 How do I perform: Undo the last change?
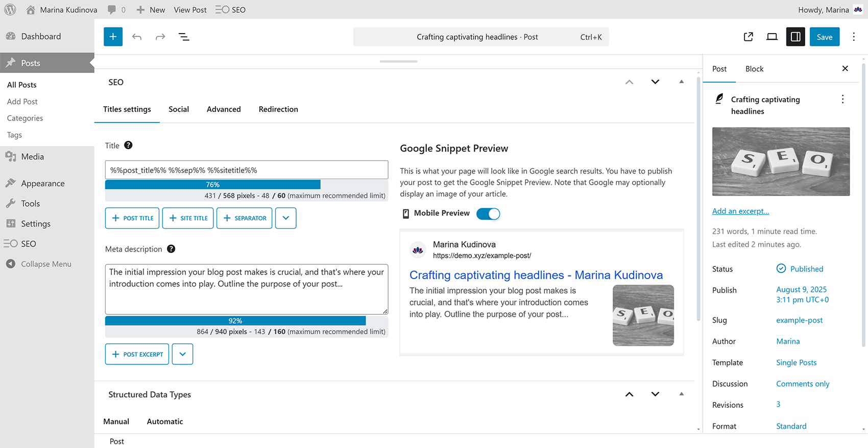(137, 37)
